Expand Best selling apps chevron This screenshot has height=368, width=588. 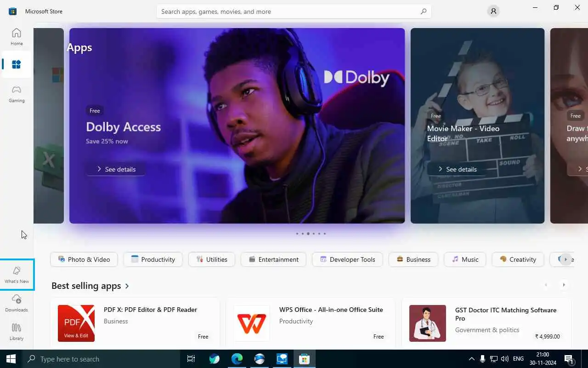click(x=127, y=286)
